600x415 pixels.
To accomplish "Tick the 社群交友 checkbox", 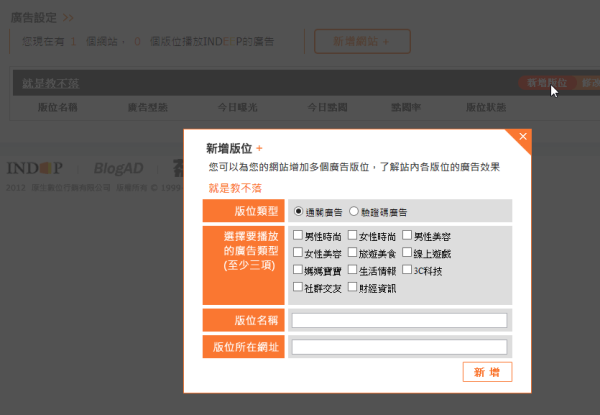I will pos(298,287).
